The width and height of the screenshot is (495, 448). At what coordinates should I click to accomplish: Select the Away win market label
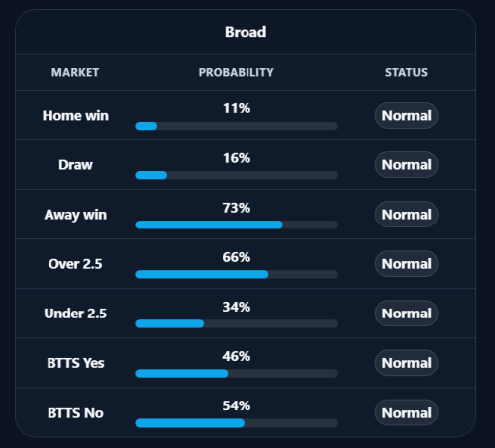tap(75, 215)
